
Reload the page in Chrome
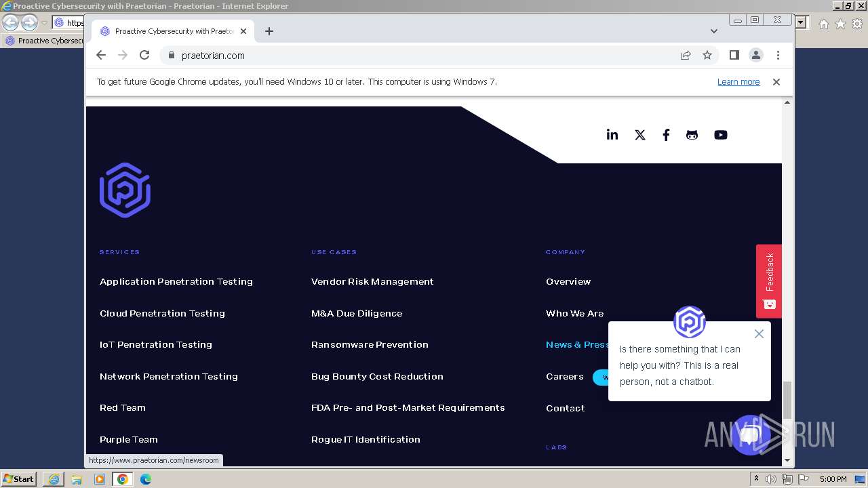(144, 55)
